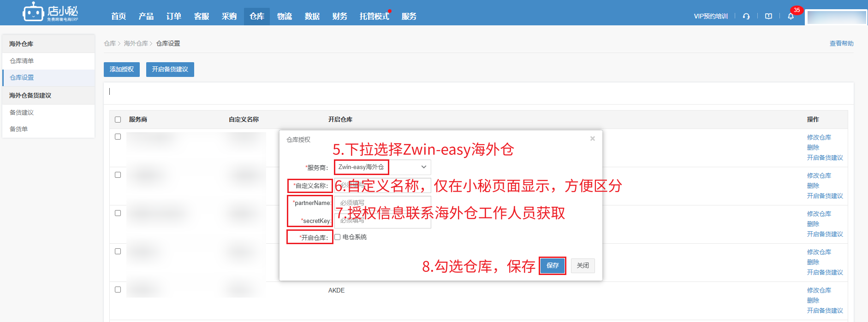Click the 服务商 column header
Image resolution: width=868 pixels, height=322 pixels.
(x=138, y=119)
